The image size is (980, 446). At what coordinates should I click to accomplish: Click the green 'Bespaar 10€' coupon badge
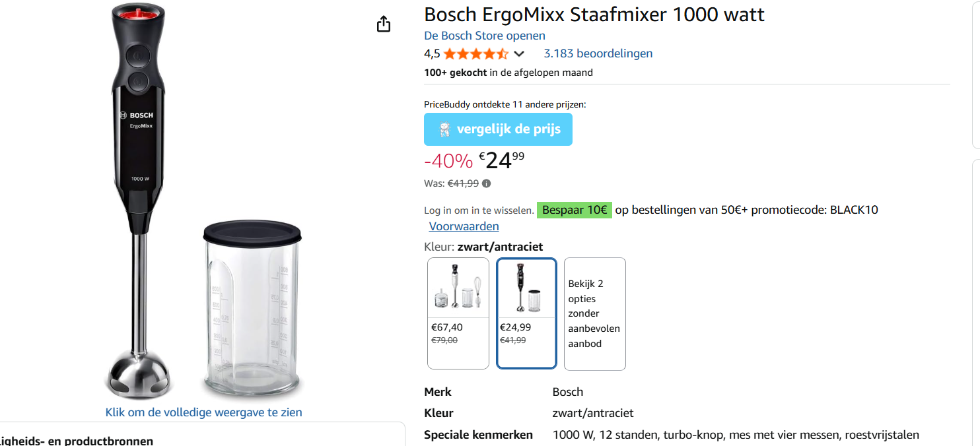574,209
